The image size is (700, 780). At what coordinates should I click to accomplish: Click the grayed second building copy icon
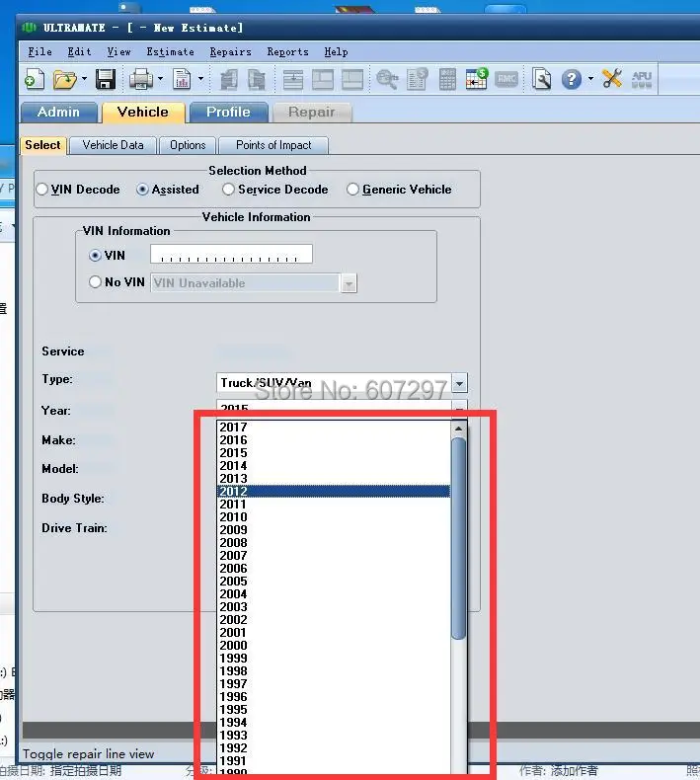[257, 80]
